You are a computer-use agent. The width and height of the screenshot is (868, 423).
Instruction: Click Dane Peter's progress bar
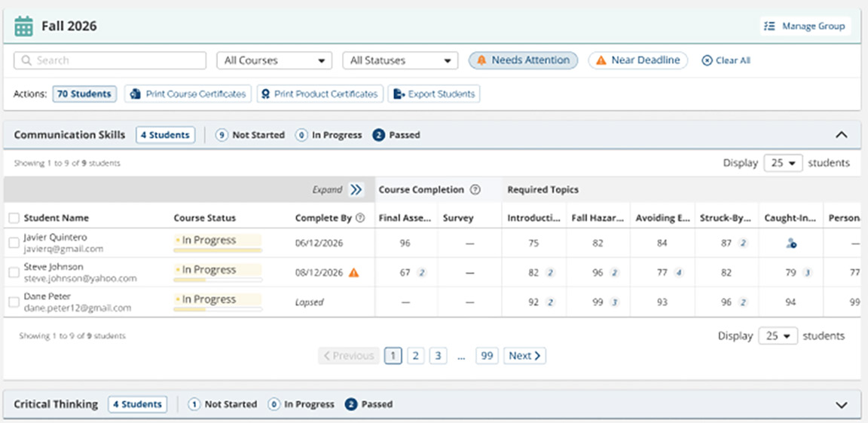click(218, 309)
